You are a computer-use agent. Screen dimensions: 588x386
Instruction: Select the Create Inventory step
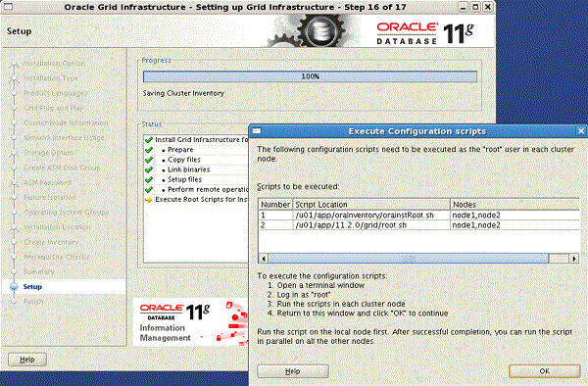click(51, 242)
